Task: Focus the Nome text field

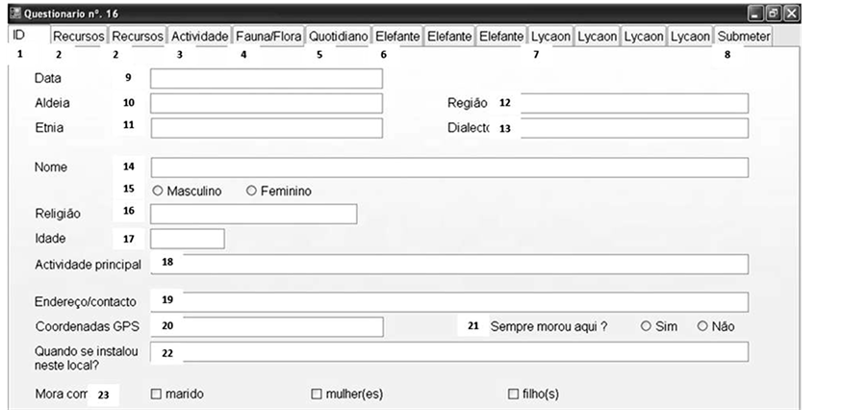Action: pos(449,167)
